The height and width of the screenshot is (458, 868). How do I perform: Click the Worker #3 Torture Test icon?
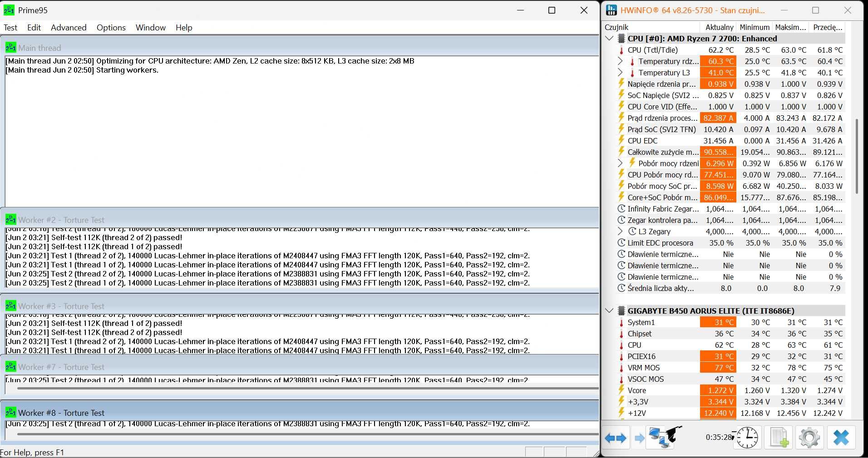[x=11, y=306]
